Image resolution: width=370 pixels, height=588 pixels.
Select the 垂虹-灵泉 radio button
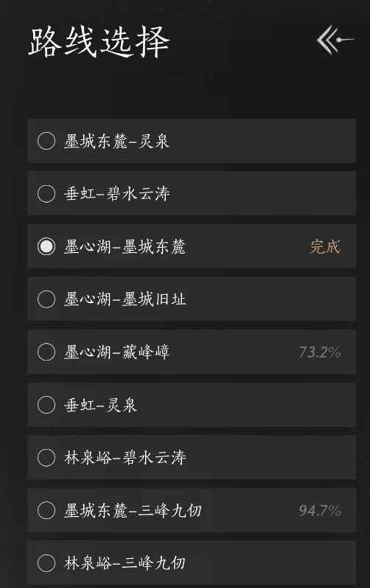[x=46, y=405]
